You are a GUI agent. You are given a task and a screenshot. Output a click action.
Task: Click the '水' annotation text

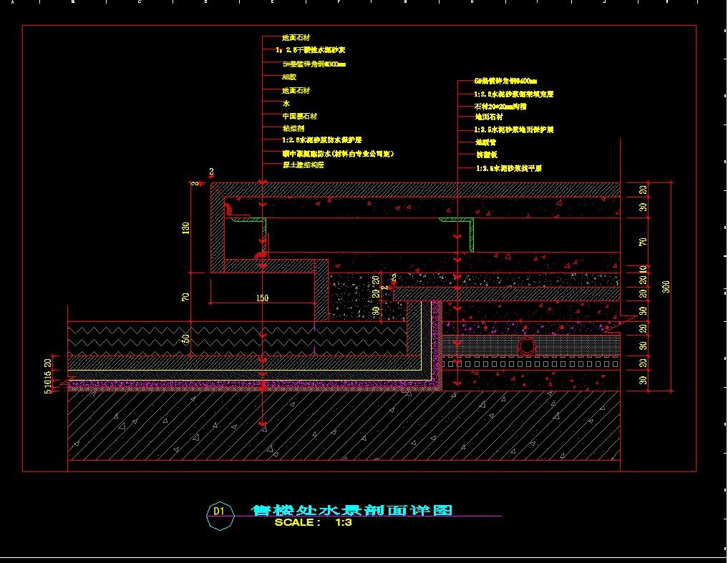pos(286,103)
